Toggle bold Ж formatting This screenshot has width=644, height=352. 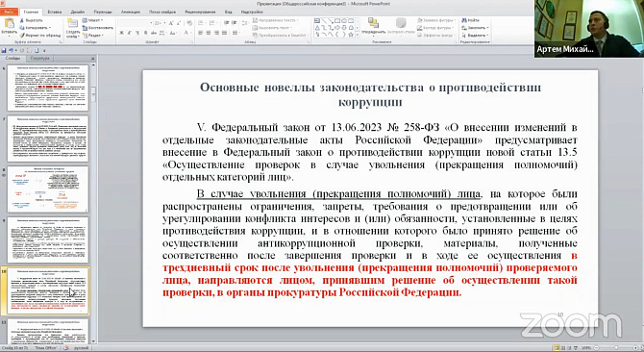click(121, 33)
